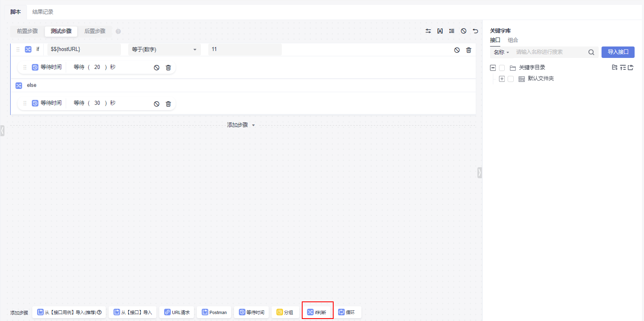Image resolution: width=644 pixels, height=321 pixels.
Task: Click the search magnifier in 关键字库
Action: click(x=591, y=52)
